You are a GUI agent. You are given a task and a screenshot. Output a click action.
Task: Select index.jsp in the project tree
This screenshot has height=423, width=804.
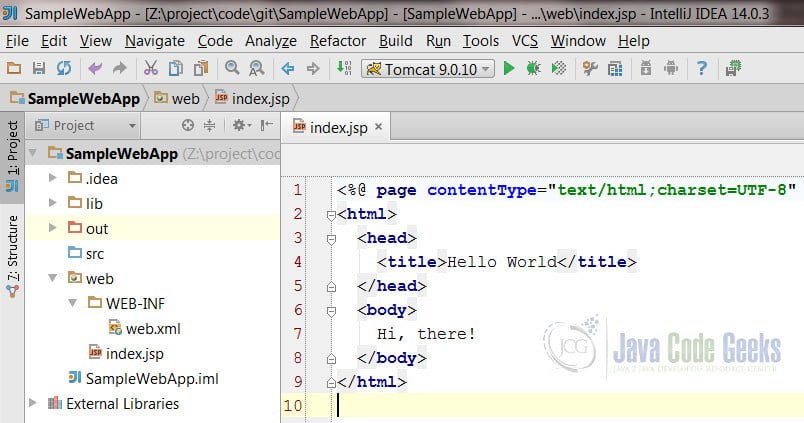[x=126, y=353]
